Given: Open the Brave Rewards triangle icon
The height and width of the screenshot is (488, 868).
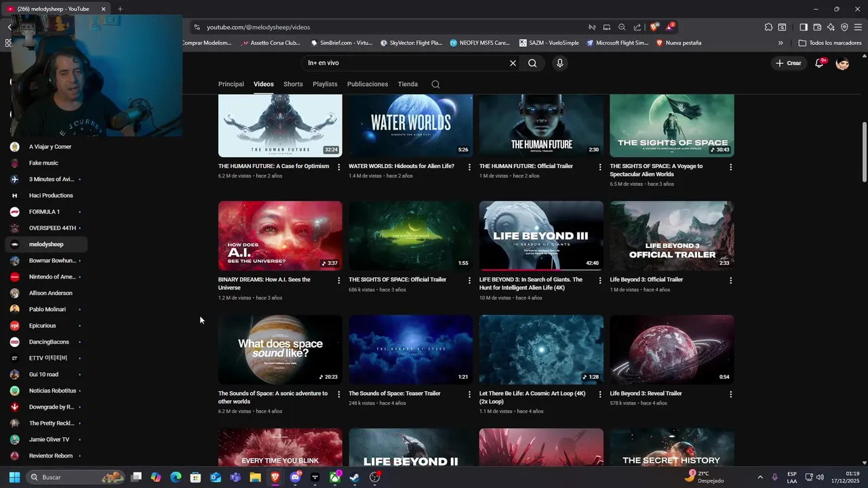Looking at the screenshot, I should (x=669, y=27).
